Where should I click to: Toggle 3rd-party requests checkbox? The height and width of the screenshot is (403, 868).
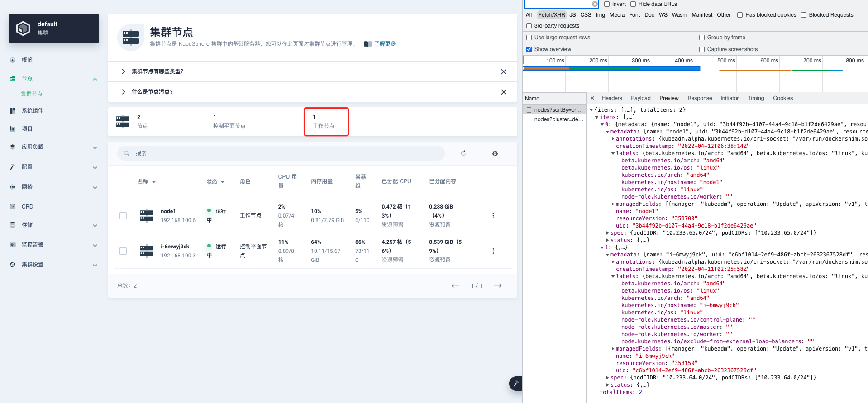[529, 26]
